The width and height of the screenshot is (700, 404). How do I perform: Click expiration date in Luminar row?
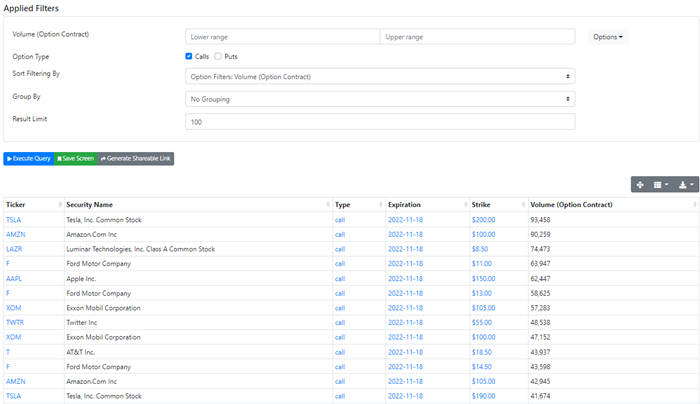pos(405,249)
